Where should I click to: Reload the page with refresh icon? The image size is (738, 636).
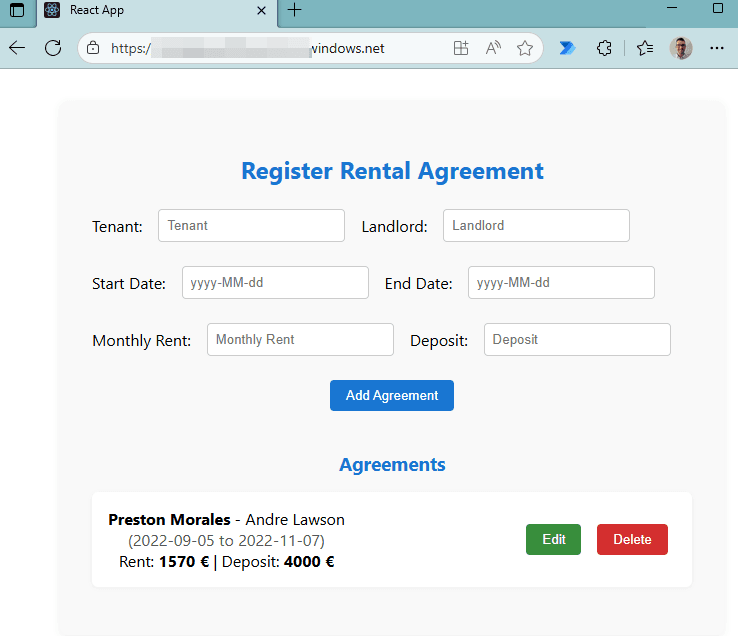(53, 48)
